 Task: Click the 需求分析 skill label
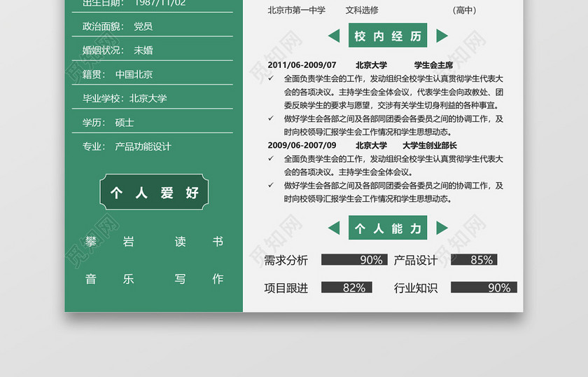click(286, 260)
